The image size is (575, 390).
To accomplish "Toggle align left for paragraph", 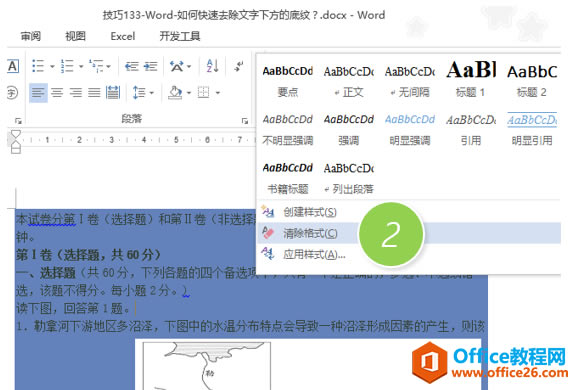I will coord(38,93).
